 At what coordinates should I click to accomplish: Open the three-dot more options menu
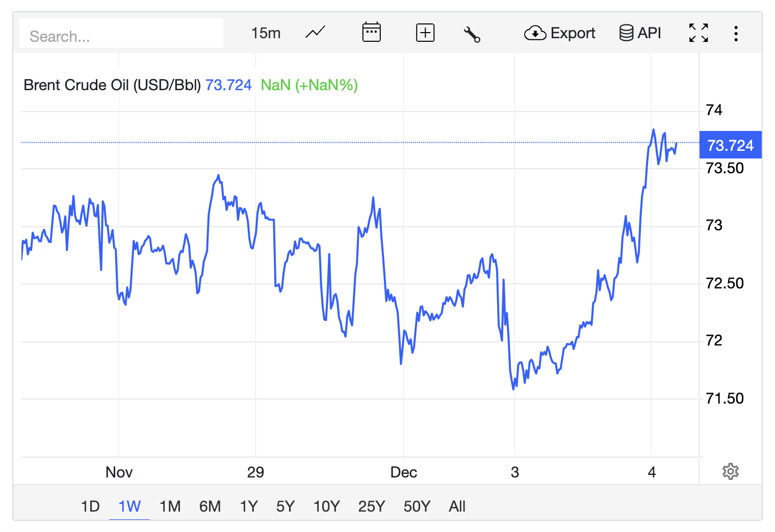pos(736,34)
